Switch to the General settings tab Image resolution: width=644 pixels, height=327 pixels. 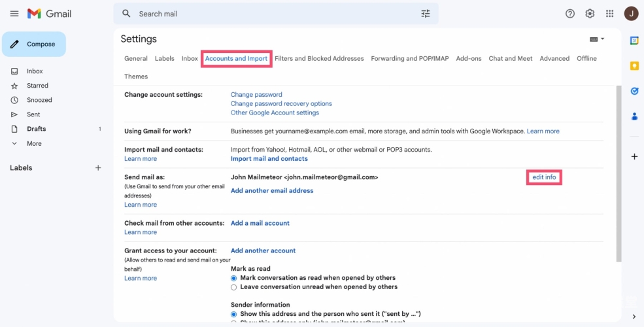point(136,58)
